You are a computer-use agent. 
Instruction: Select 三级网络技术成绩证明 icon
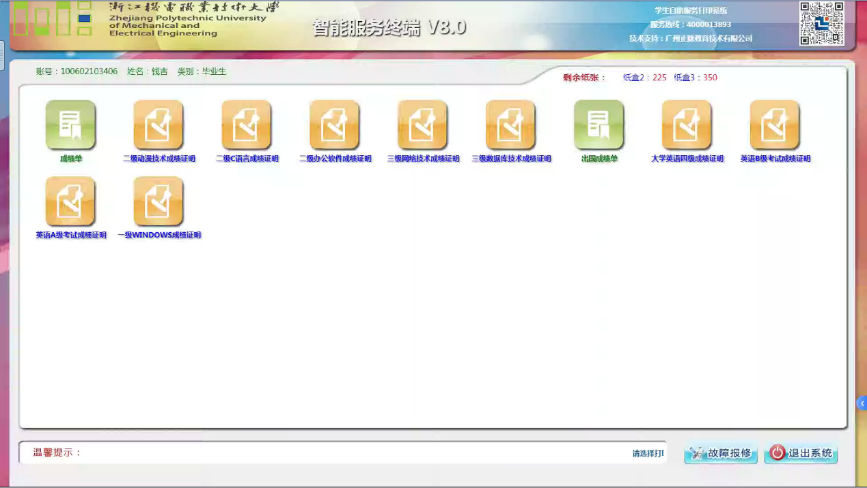[422, 125]
